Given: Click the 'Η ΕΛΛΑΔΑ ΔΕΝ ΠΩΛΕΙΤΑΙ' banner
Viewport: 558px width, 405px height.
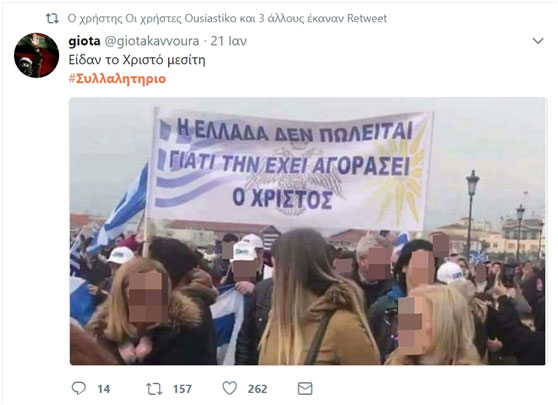Looking at the screenshot, I should 291,167.
